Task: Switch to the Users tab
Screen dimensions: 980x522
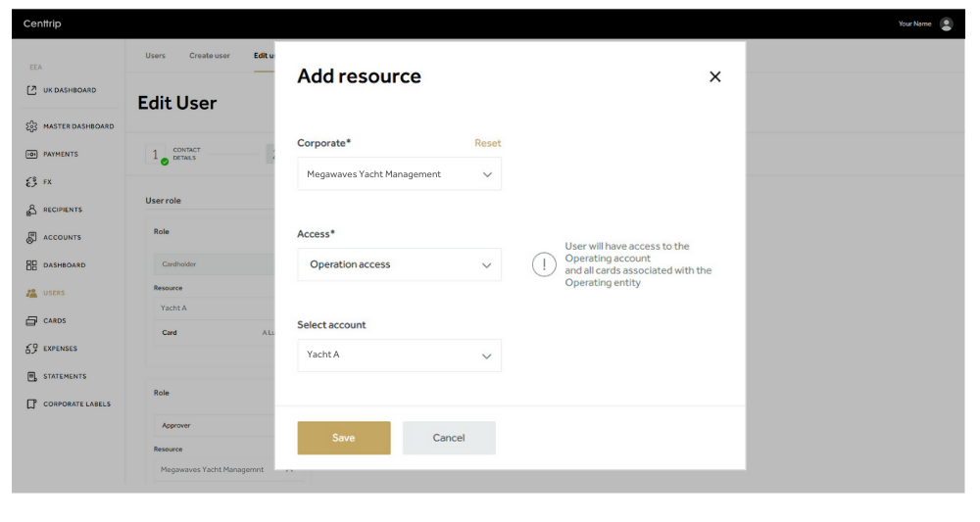Action: pyautogui.click(x=155, y=56)
